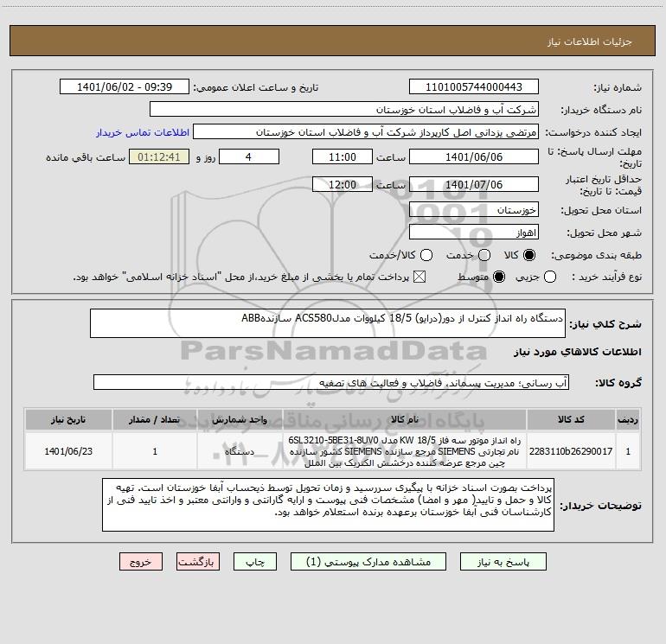This screenshot has height=644, width=666.
Task: Click the چاپ print button
Action: coord(255,562)
